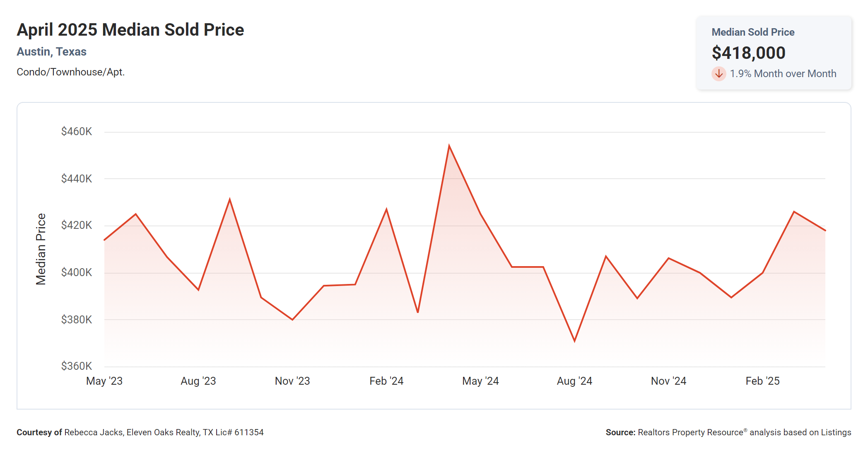Image resolution: width=868 pixels, height=456 pixels.
Task: Click the 1.9% Month over Month text
Action: [783, 74]
